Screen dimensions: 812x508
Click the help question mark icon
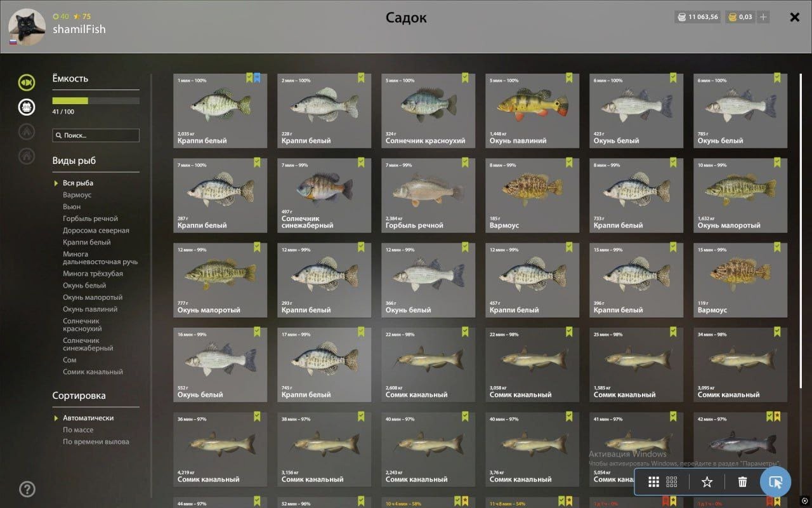pos(27,489)
